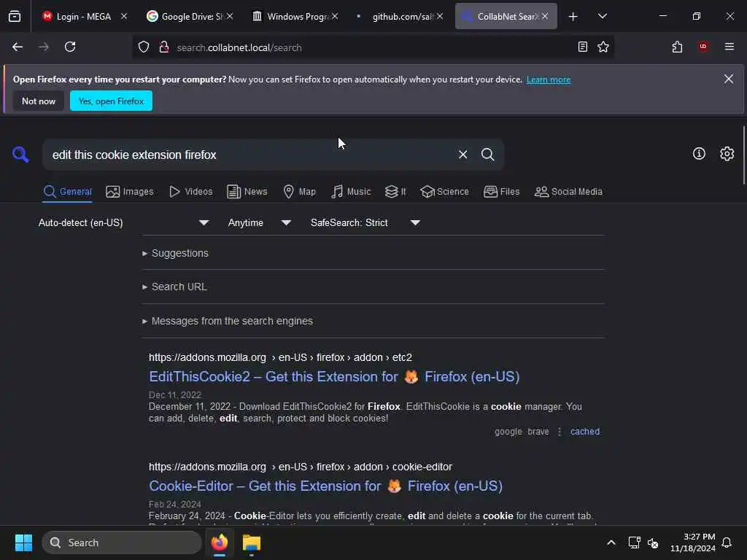The height and width of the screenshot is (560, 747).
Task: Open a new tab with plus button
Action: pyautogui.click(x=573, y=17)
